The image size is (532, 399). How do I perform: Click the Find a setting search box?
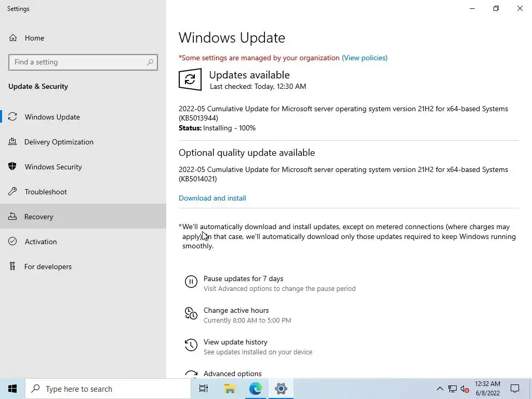83,62
